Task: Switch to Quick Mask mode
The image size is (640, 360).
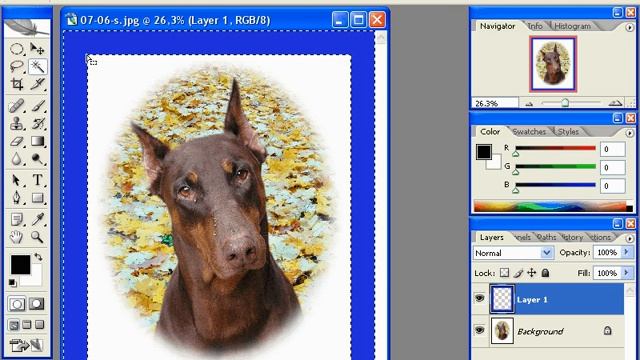Action: (x=37, y=304)
